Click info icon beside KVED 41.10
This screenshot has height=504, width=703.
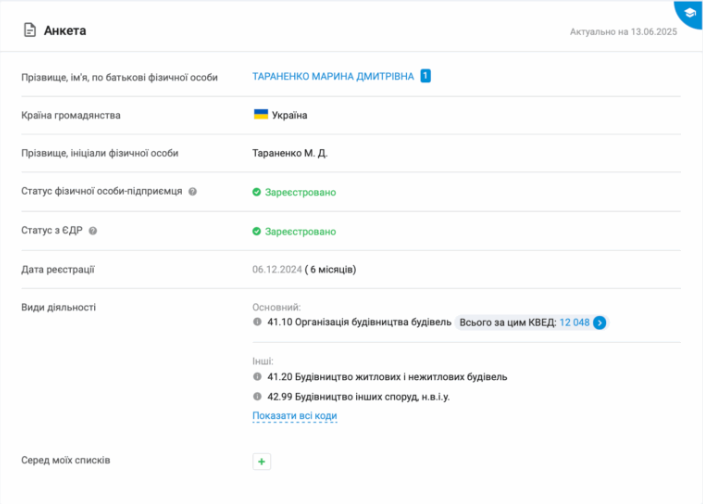pyautogui.click(x=257, y=322)
